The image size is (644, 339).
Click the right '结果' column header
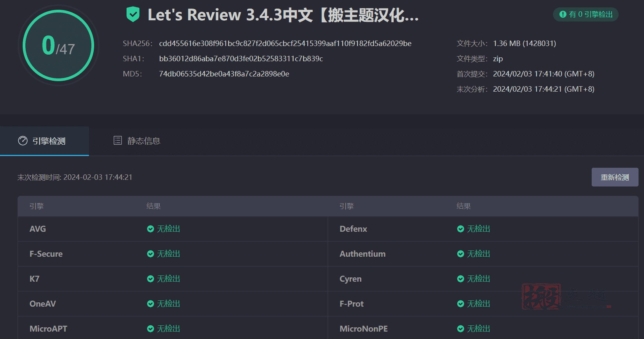[464, 206]
